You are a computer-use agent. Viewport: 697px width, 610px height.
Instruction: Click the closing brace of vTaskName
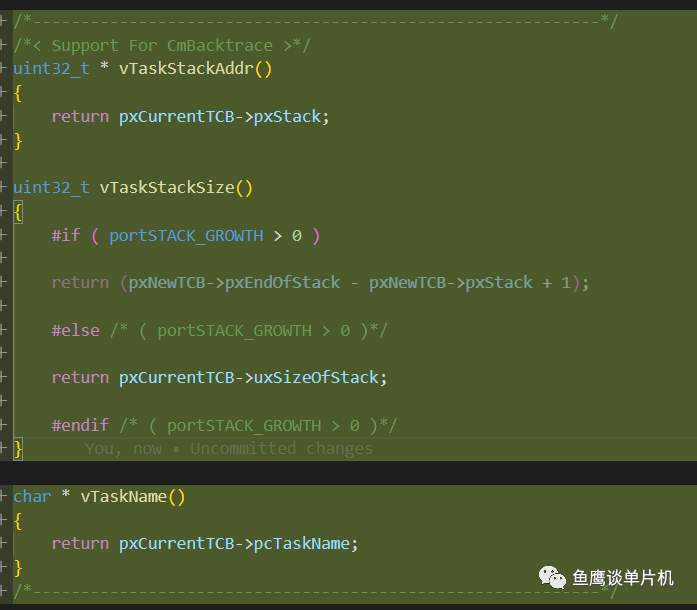pyautogui.click(x=18, y=568)
